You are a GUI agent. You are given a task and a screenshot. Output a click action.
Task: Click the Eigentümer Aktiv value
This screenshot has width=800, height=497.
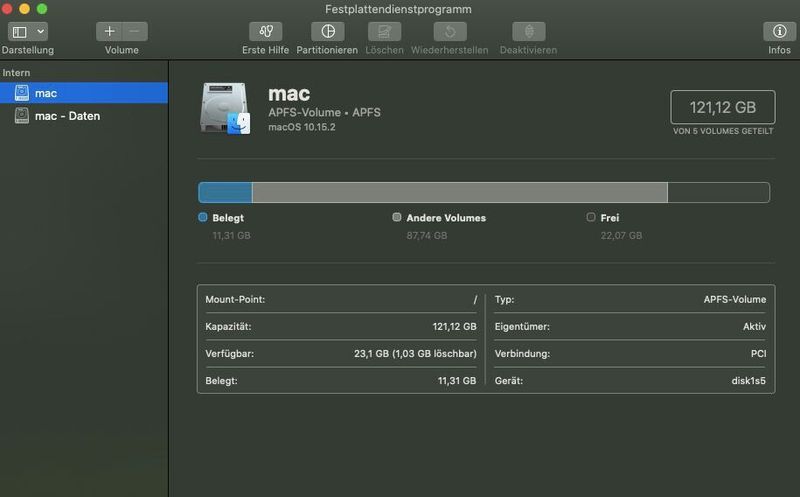pyautogui.click(x=754, y=327)
